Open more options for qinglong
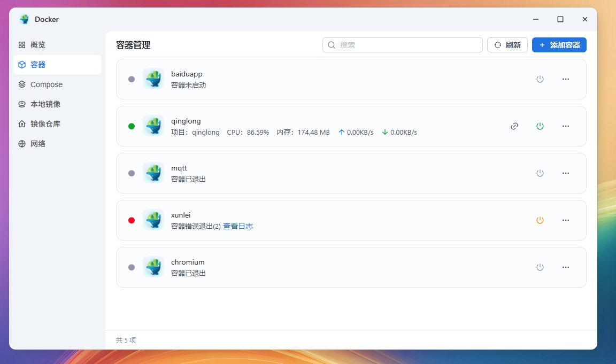The image size is (616, 364). coord(565,126)
